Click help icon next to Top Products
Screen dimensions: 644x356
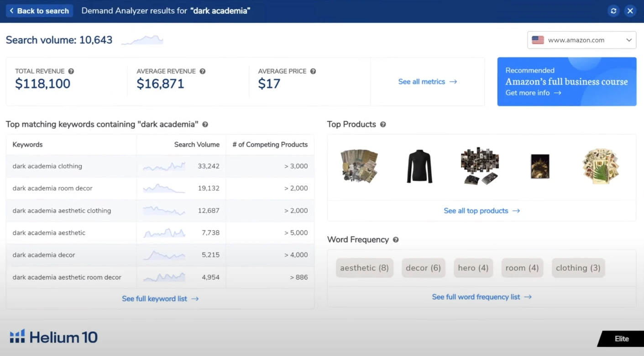pos(383,124)
